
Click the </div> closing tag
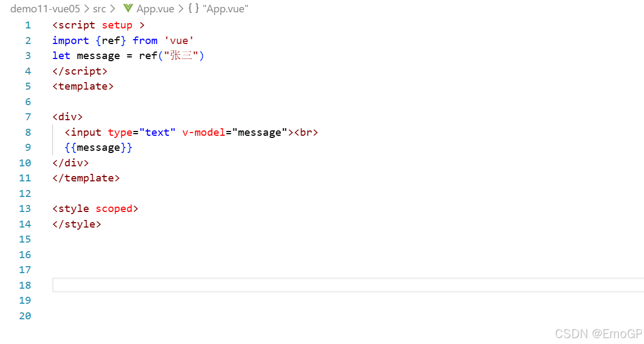(71, 163)
